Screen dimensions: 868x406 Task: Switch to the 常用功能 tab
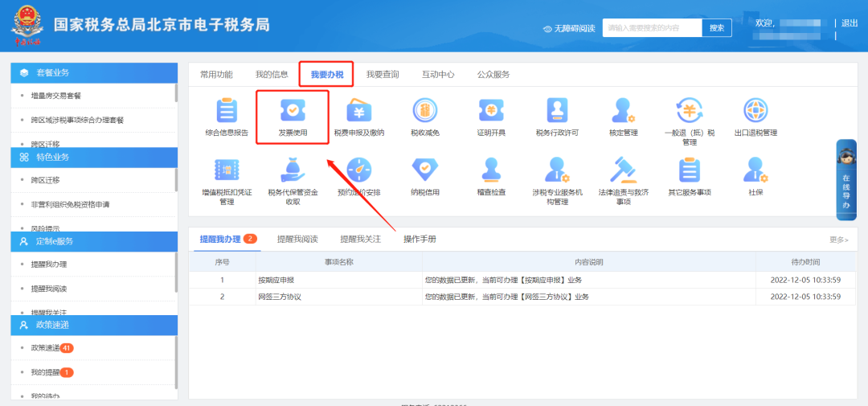click(x=216, y=75)
